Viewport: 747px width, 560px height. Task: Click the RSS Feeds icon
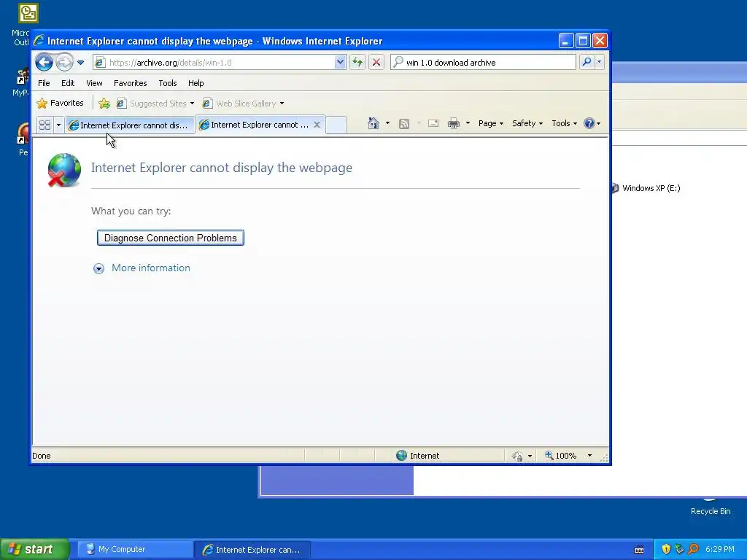(404, 124)
